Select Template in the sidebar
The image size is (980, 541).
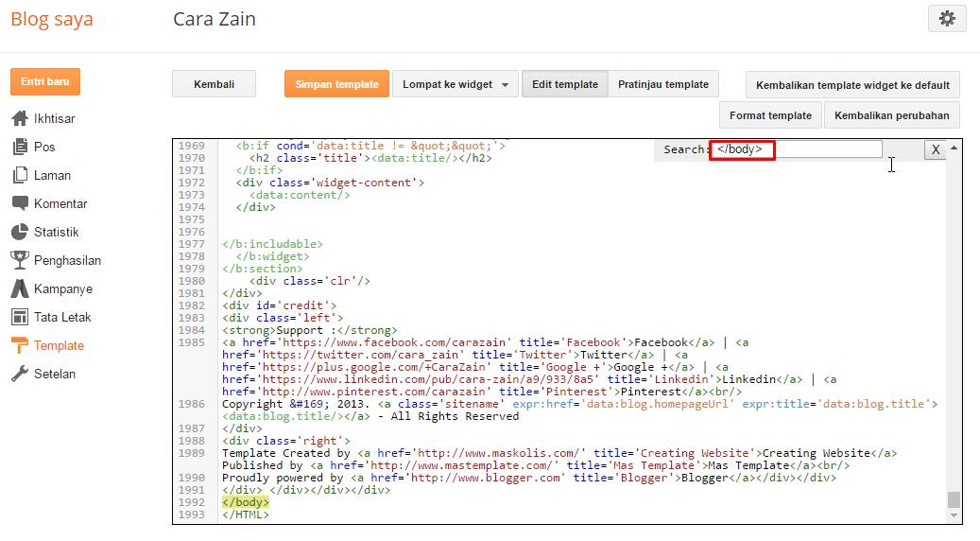[59, 345]
